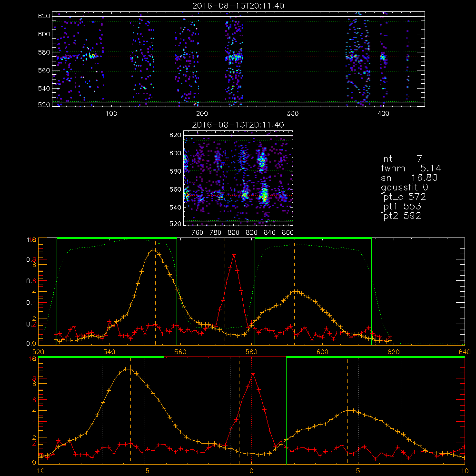Click the 580 tick label on the profile plot x-axis
Image resolution: width=476 pixels, height=476 pixels.
coord(251,352)
